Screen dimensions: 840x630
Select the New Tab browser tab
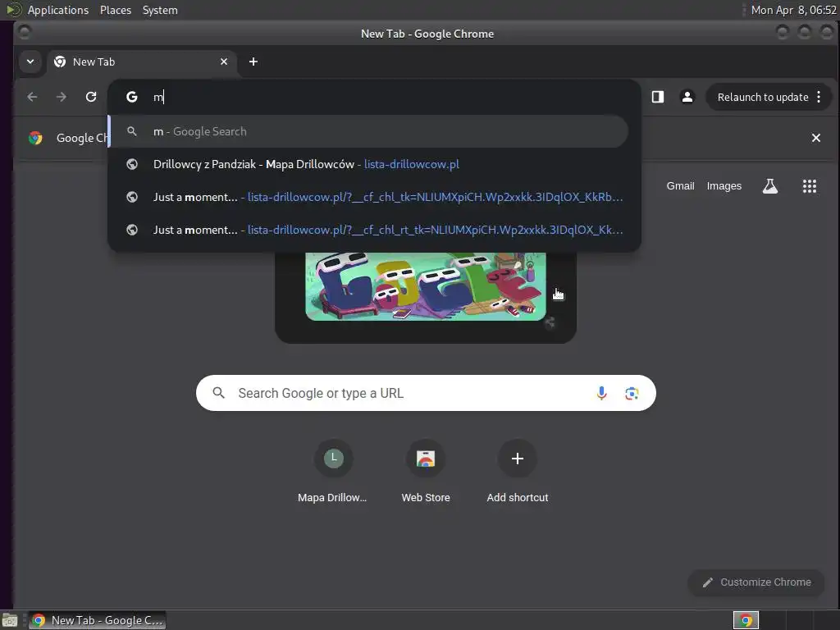[x=142, y=62]
